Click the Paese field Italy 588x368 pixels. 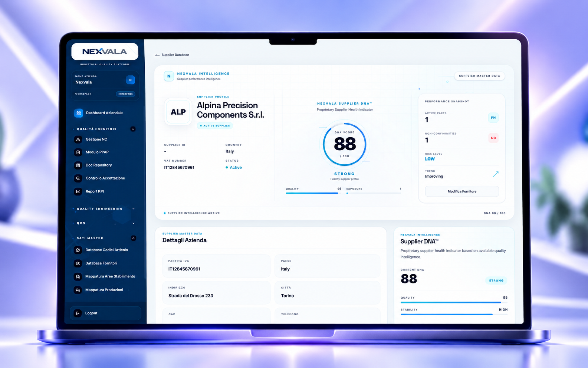[328, 266]
